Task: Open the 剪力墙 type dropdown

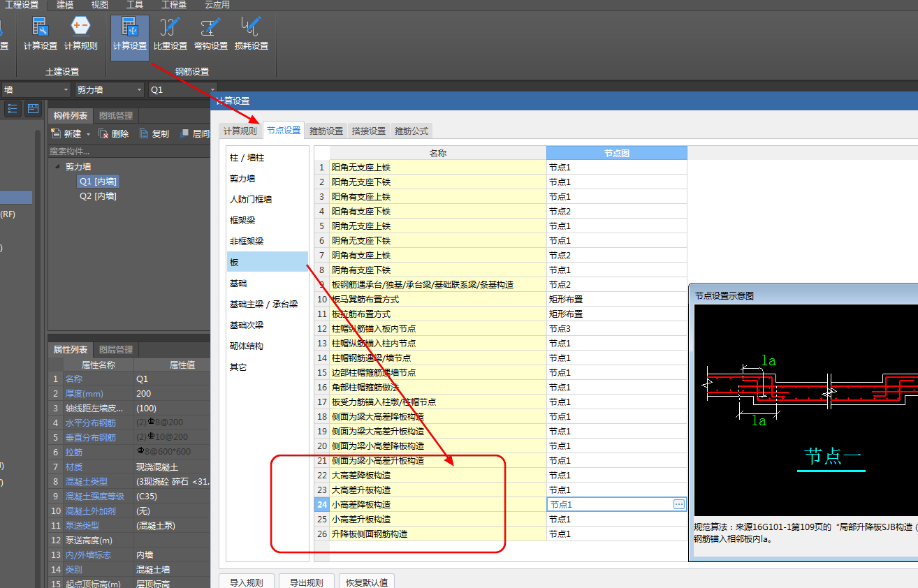Action: pyautogui.click(x=110, y=90)
